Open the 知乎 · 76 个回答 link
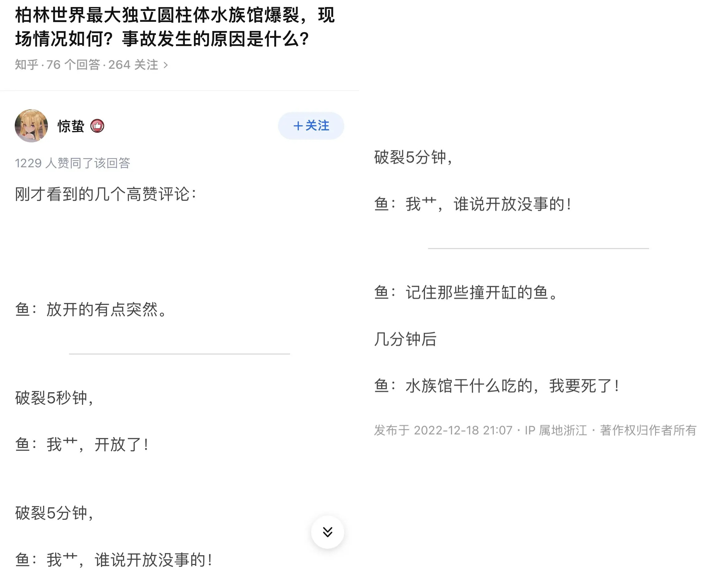This screenshot has width=718, height=588. point(57,65)
